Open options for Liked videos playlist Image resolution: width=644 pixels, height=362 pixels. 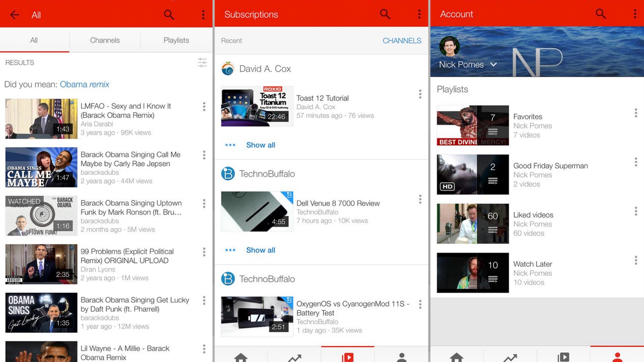[636, 211]
